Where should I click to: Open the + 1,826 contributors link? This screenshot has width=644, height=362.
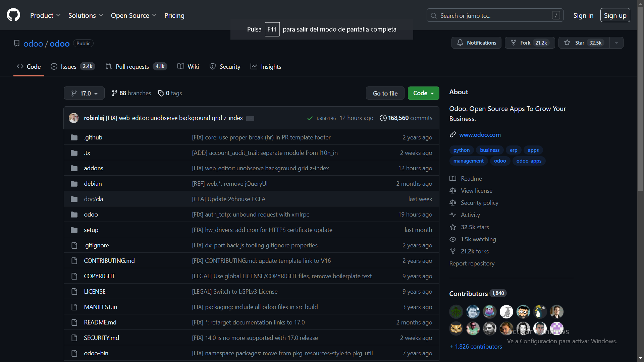click(476, 347)
